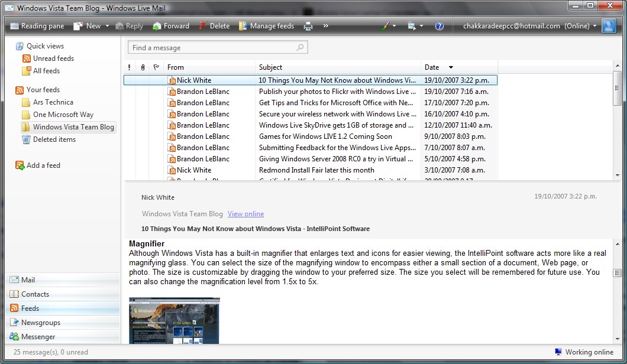Screen dimensions: 627x364
Task: Click the Add a feed icon
Action: (x=20, y=165)
